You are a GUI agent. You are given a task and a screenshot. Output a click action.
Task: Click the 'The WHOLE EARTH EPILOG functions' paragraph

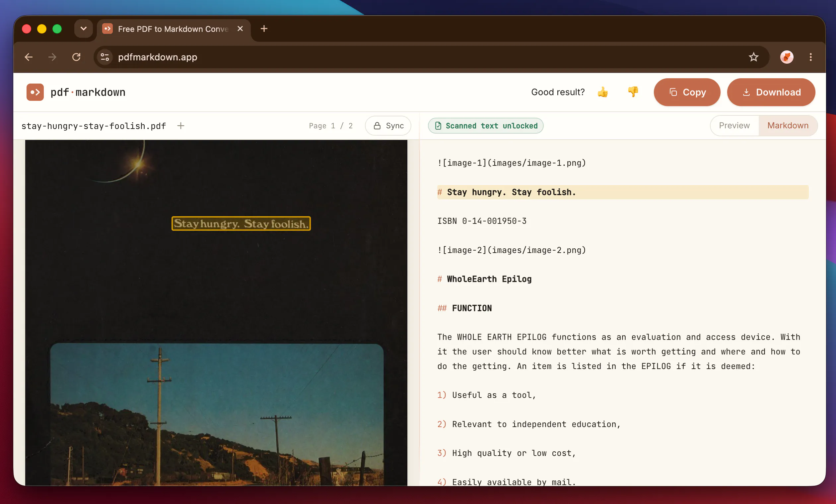(618, 352)
